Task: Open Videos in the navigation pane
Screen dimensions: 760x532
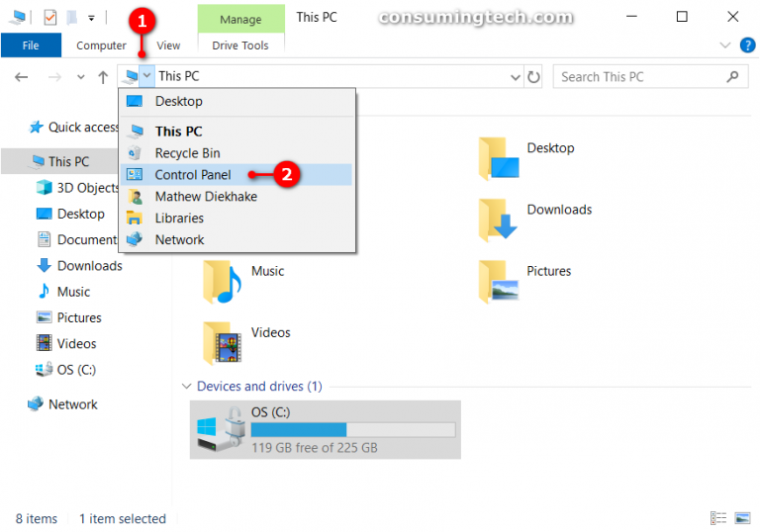Action: pyautogui.click(x=66, y=343)
